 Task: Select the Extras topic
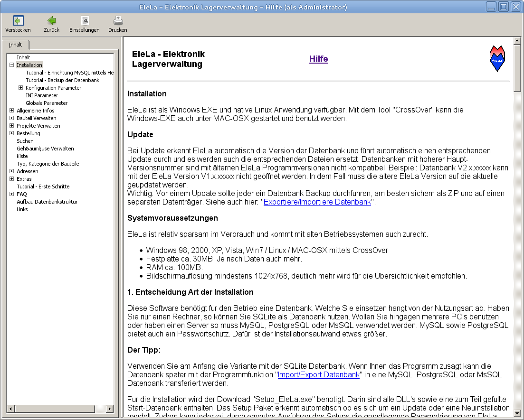(24, 179)
